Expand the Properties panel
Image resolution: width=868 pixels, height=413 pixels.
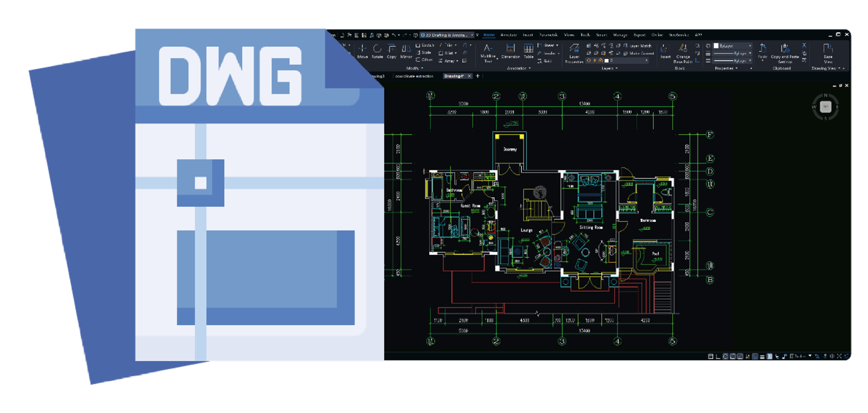coord(726,68)
